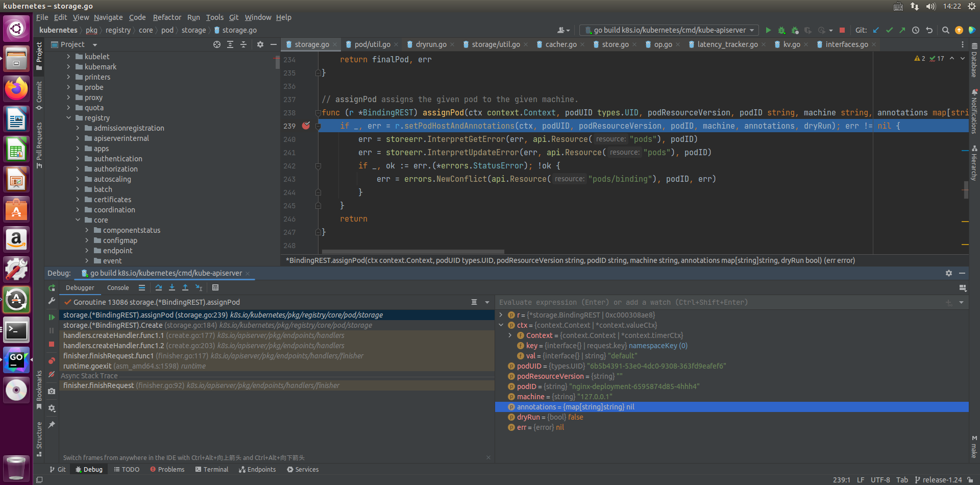
Task: Click the Step Over debugger icon
Action: pyautogui.click(x=158, y=288)
